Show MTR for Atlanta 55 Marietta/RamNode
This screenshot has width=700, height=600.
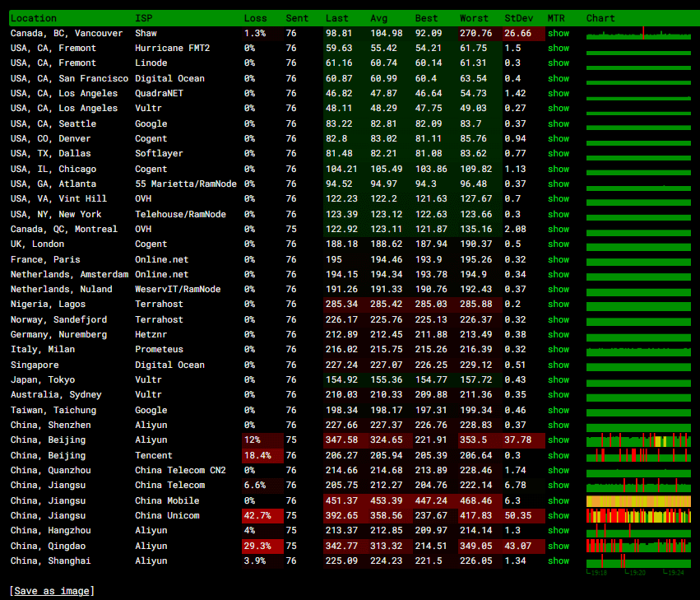(x=559, y=184)
